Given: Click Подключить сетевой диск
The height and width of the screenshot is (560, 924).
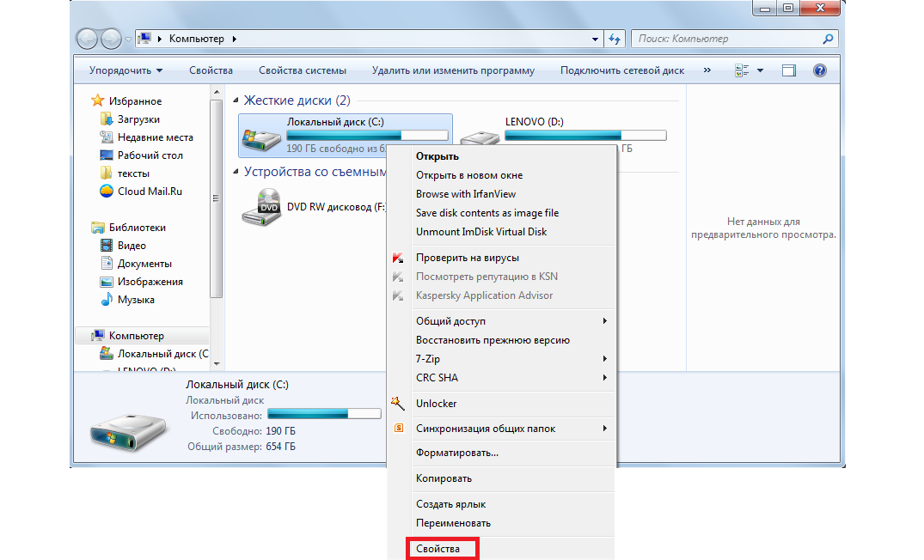Looking at the screenshot, I should (622, 70).
